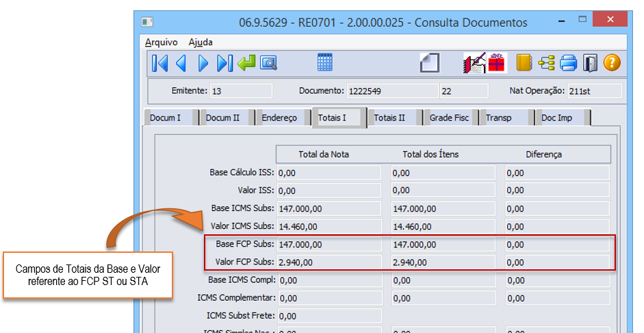Image resolution: width=644 pixels, height=333 pixels.
Task: Click the ICMS Complementar label
Action: [x=236, y=297]
